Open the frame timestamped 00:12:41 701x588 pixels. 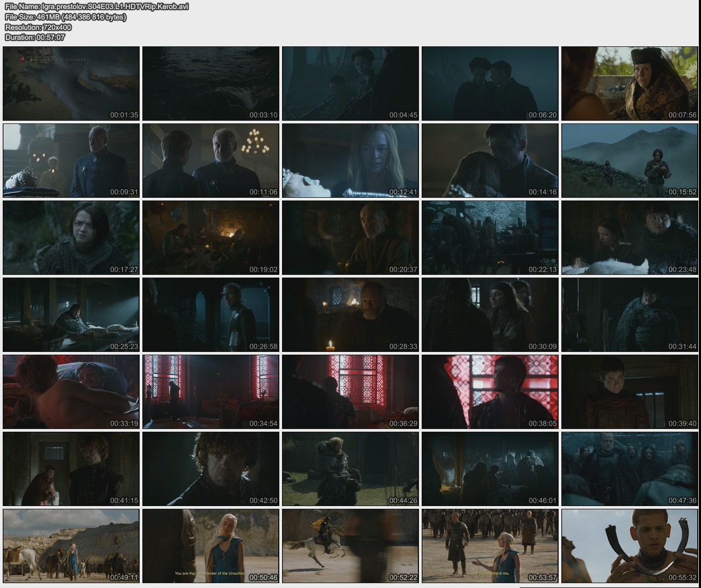[x=350, y=161]
